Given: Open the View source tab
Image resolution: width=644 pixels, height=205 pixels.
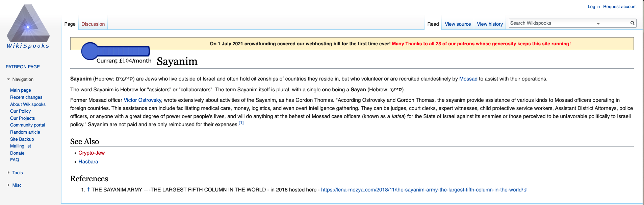Looking at the screenshot, I should point(458,24).
